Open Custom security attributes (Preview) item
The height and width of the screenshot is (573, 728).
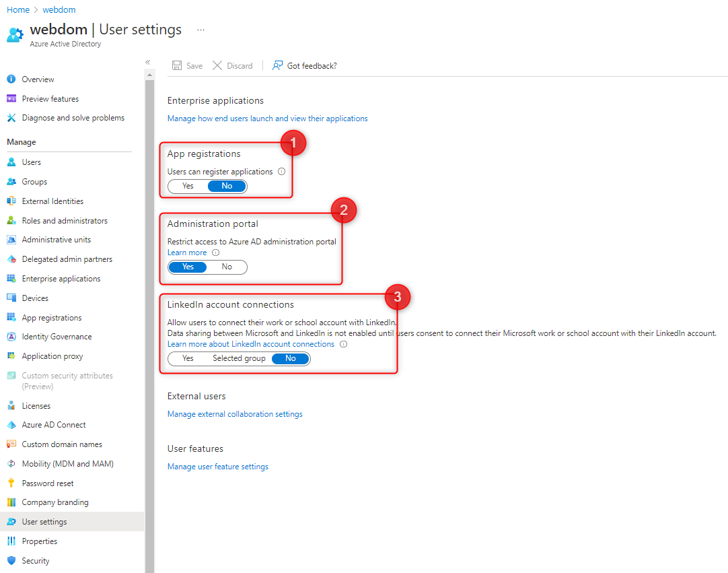pyautogui.click(x=69, y=380)
